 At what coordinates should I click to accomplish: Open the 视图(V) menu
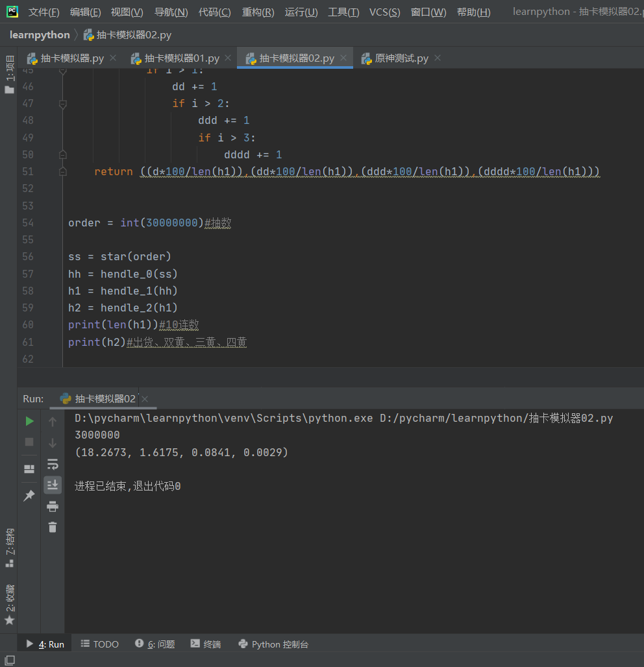[x=127, y=12]
